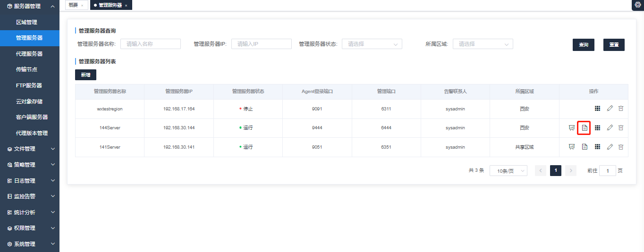The image size is (644, 252).
Task: Click the 新增 add button
Action: coord(85,75)
